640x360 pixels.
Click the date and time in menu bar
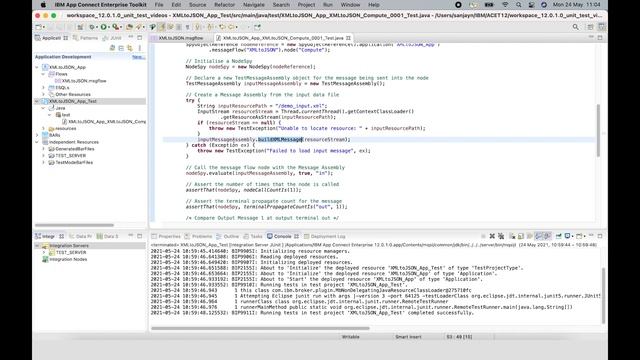[576, 5]
